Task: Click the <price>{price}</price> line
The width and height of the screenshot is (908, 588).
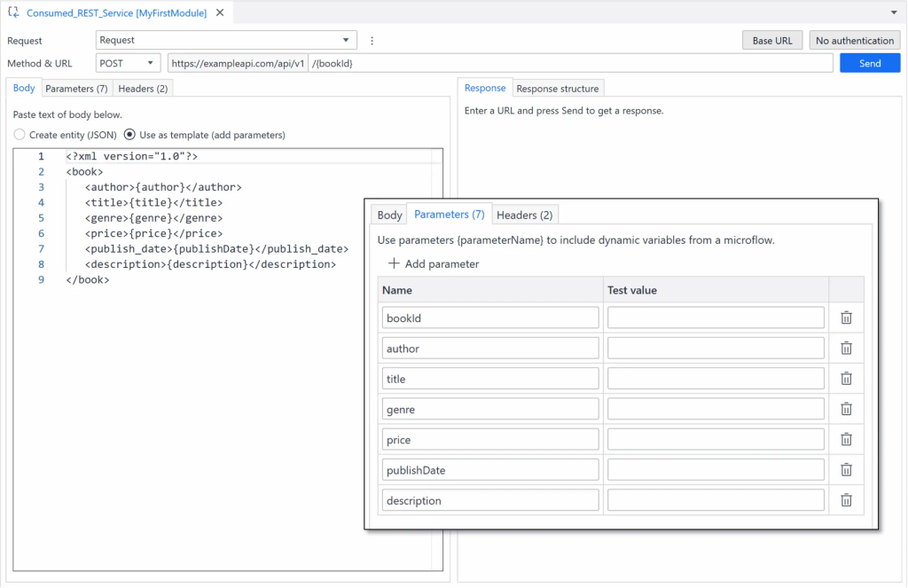Action: point(154,233)
